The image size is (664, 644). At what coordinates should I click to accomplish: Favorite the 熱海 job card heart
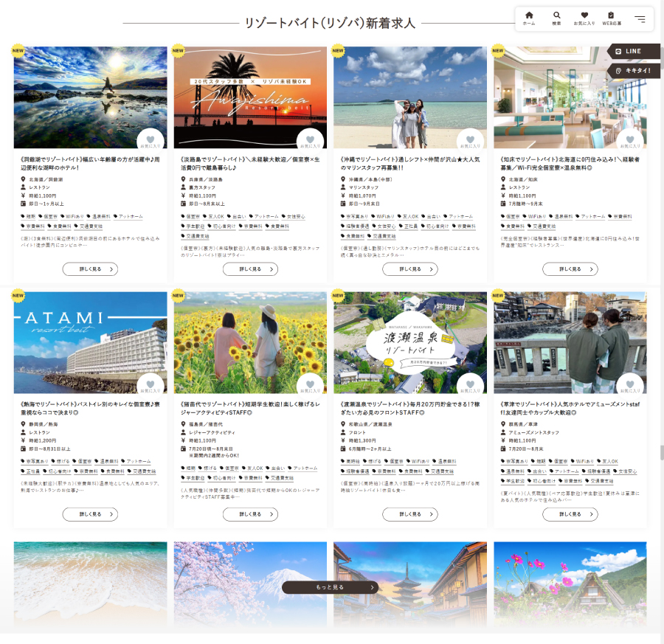tap(151, 385)
